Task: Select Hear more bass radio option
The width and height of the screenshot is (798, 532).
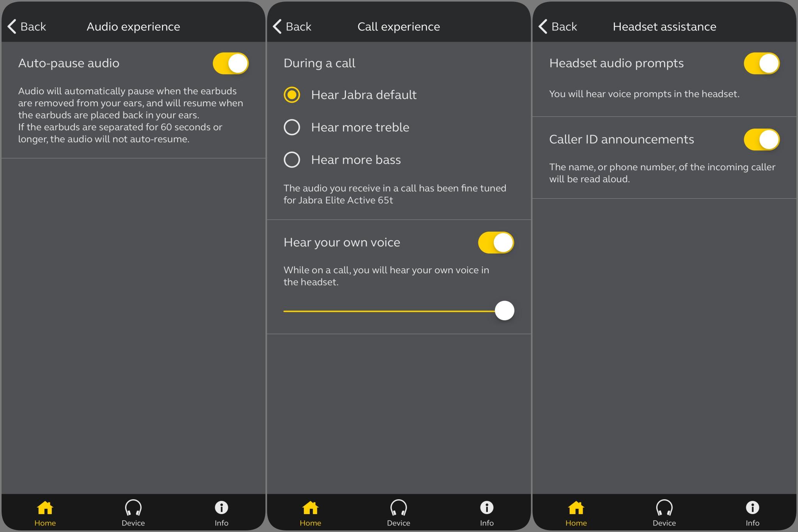Action: tap(292, 159)
